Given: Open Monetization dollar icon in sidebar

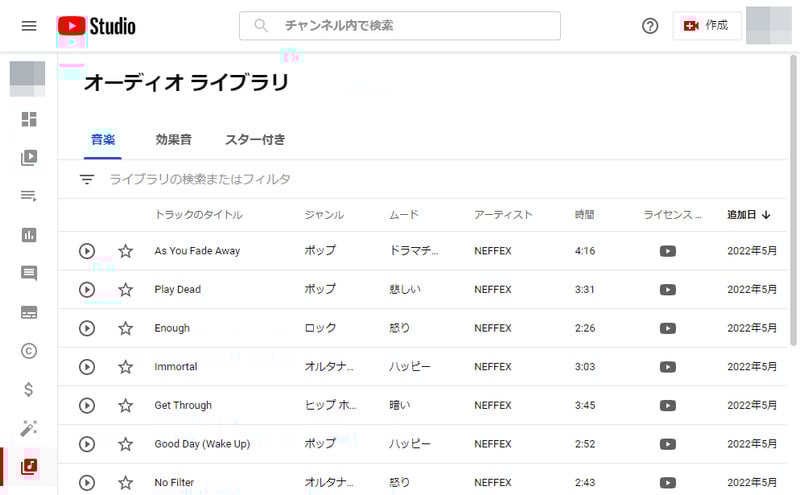Looking at the screenshot, I should (x=29, y=389).
